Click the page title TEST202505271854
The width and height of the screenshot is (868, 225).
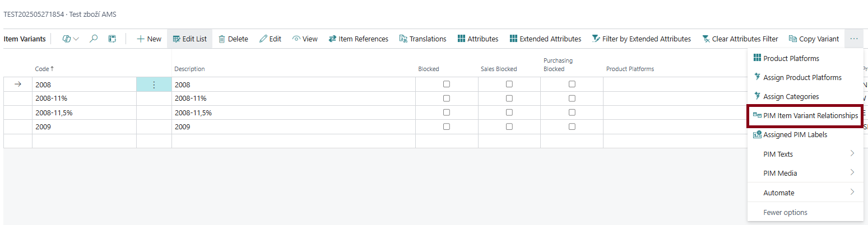[60, 14]
